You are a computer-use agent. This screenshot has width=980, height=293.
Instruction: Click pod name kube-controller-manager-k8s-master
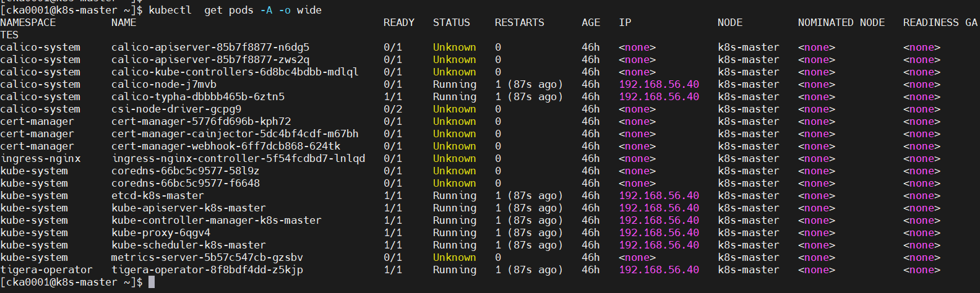[217, 220]
